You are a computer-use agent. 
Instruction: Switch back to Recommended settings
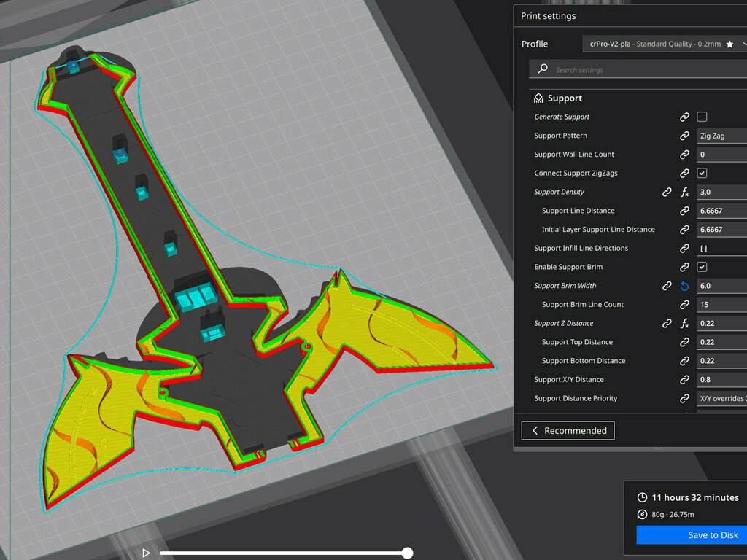point(568,431)
